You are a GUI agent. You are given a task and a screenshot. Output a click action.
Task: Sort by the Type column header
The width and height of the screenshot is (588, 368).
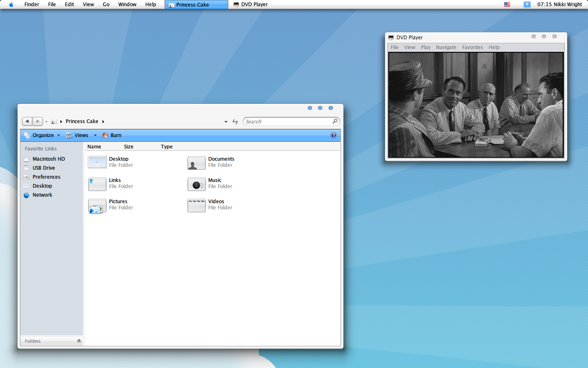167,147
